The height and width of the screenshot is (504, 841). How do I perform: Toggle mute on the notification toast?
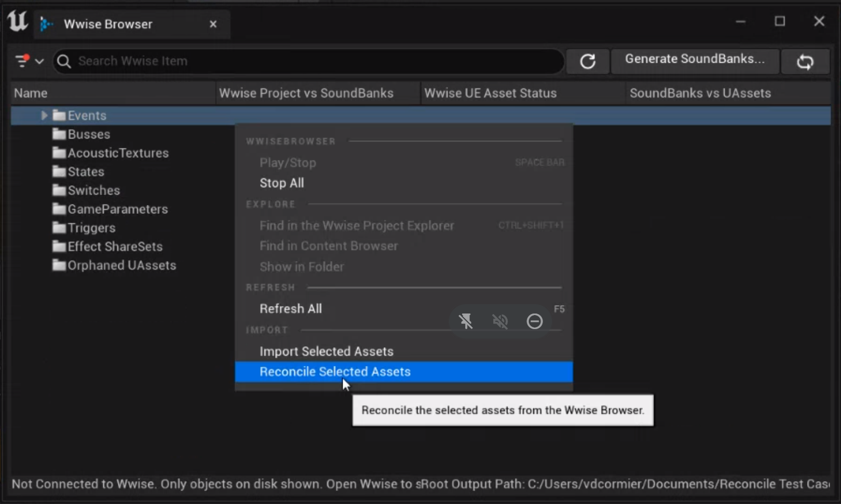click(500, 321)
